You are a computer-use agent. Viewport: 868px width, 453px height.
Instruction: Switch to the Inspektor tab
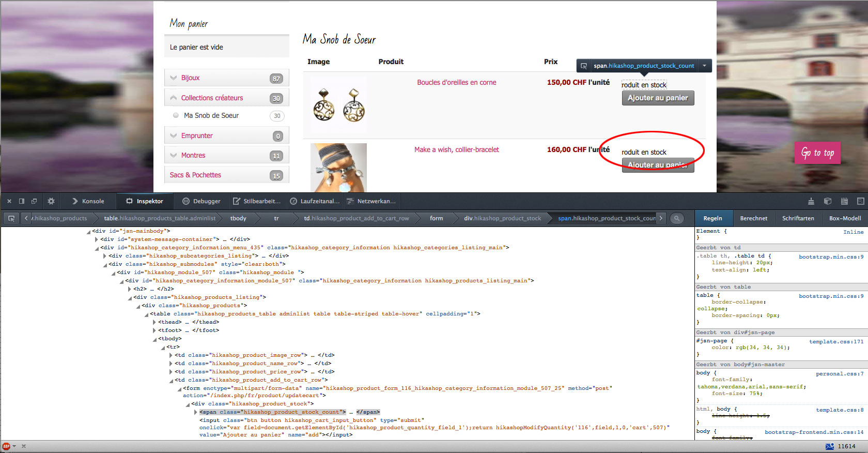click(x=145, y=201)
